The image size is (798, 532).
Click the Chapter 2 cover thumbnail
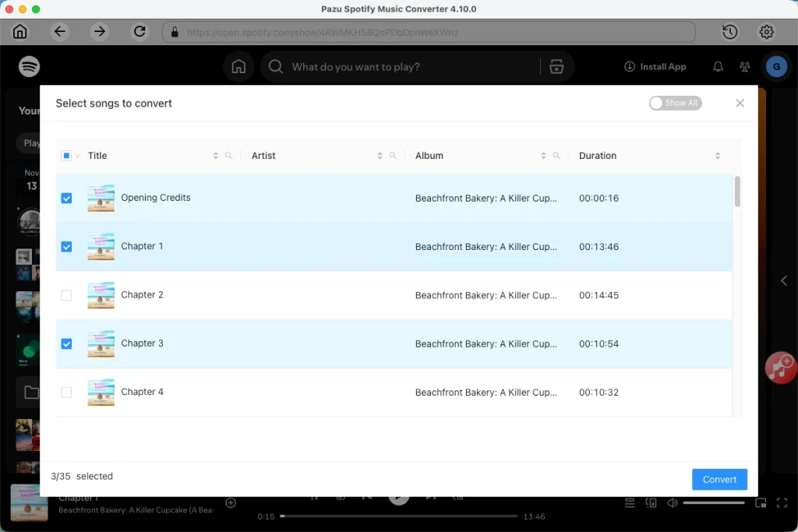click(101, 295)
